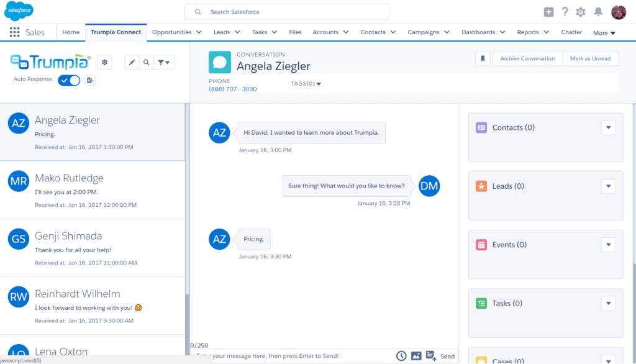
Task: Toggle the Auto Response switch
Action: click(69, 80)
